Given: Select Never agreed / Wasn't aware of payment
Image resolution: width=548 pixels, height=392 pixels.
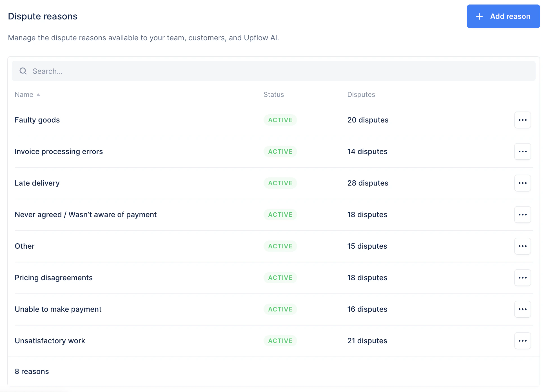Looking at the screenshot, I should (x=86, y=215).
